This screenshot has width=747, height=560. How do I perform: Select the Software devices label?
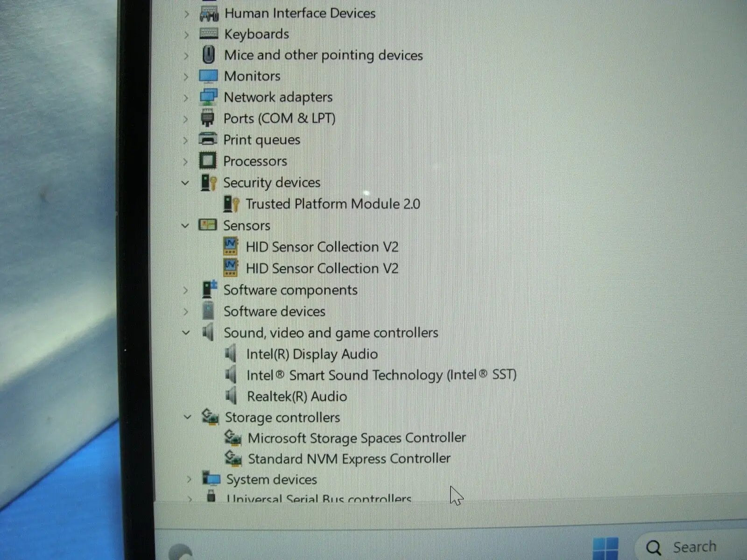click(x=275, y=311)
